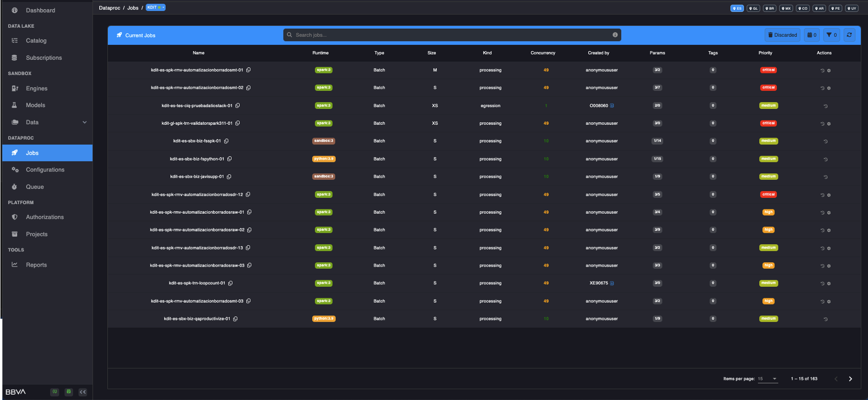Open the Reports sidebar item

36,265
